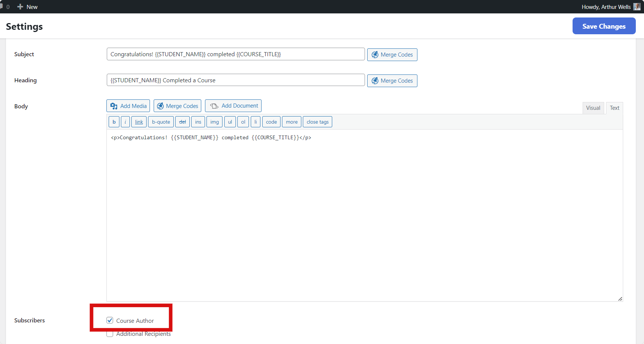Screen dimensions: 644x344
Task: Insert bold tag with b button
Action: tap(114, 122)
